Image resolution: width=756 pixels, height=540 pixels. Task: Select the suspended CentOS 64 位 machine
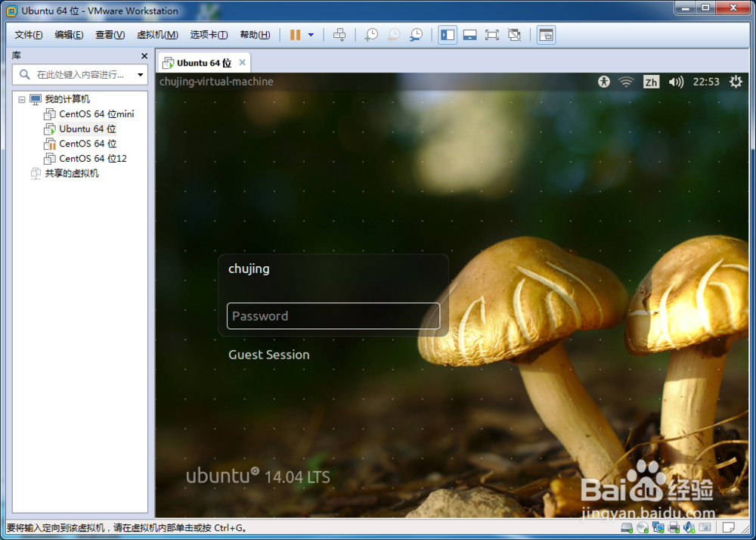click(88, 144)
